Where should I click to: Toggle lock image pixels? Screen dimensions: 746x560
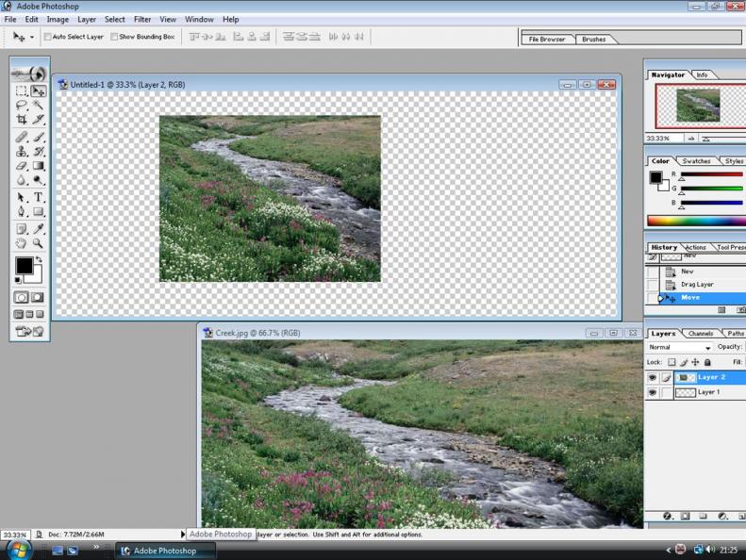pyautogui.click(x=684, y=362)
